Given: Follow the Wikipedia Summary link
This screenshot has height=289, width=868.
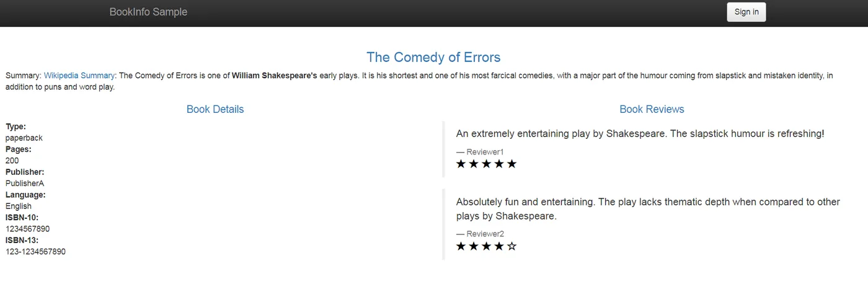Looking at the screenshot, I should (79, 76).
